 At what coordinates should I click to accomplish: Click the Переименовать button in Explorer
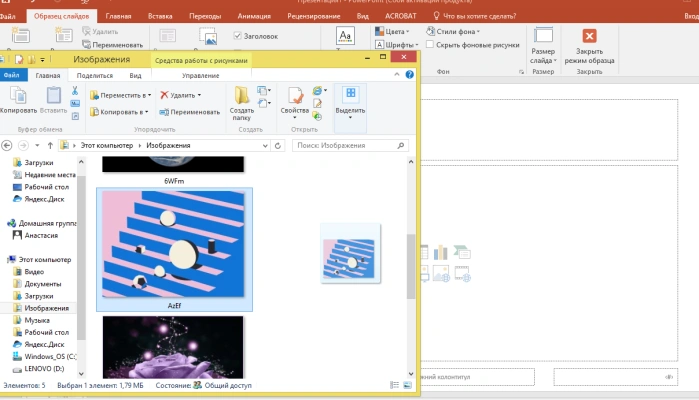click(x=190, y=112)
